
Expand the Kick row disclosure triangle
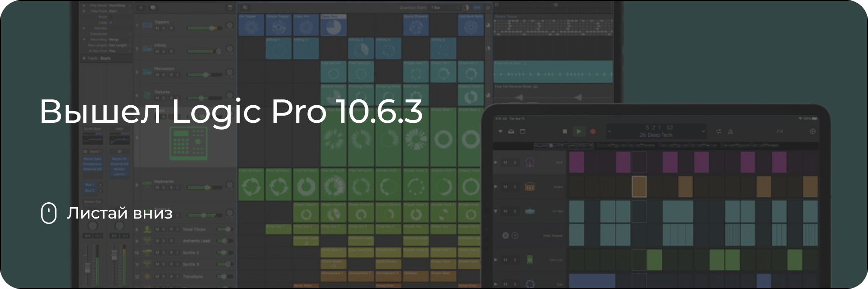point(495,162)
